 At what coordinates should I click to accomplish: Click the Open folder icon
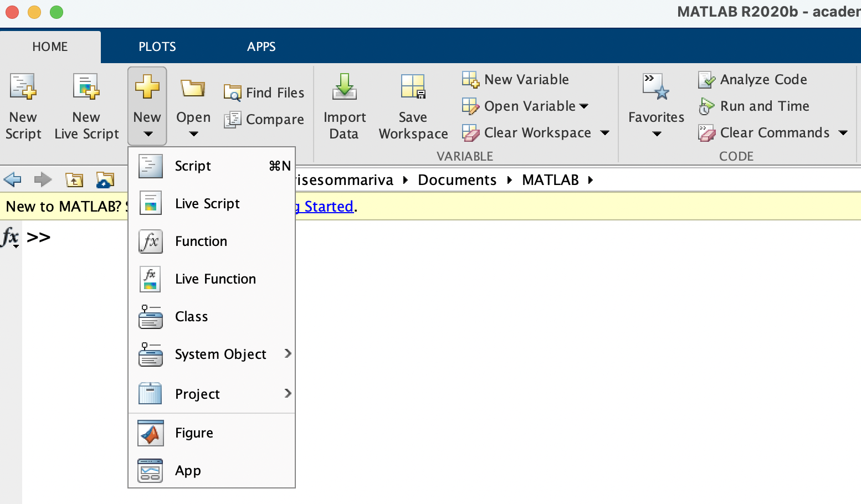[x=193, y=88]
